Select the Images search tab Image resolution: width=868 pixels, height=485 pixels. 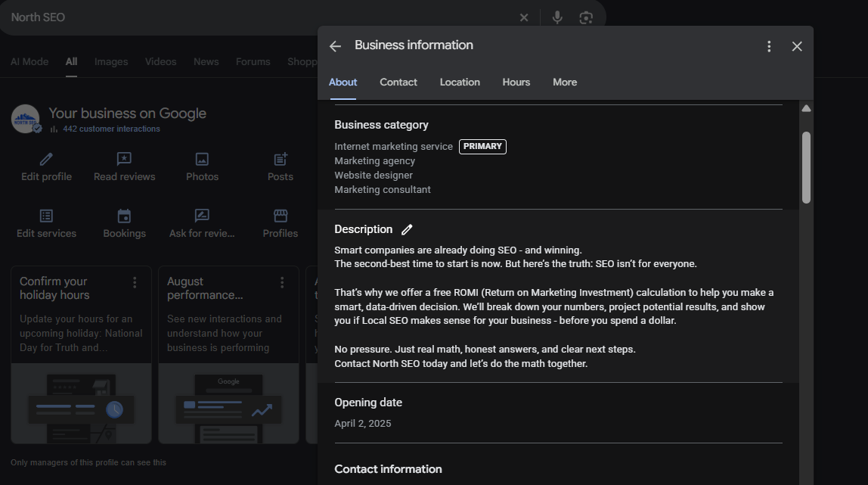click(x=110, y=61)
